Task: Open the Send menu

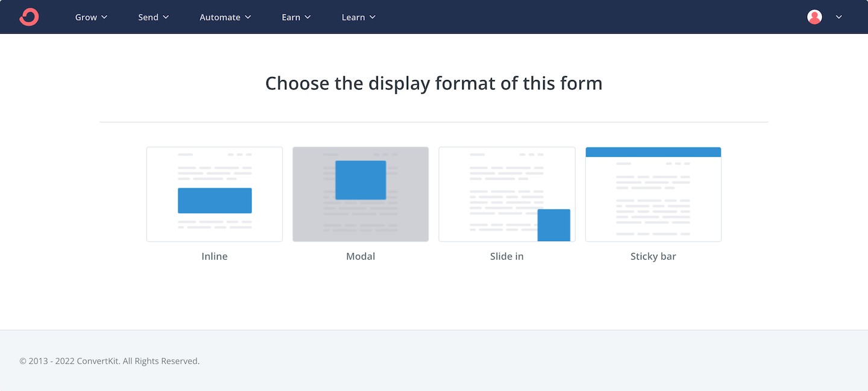Action: click(154, 17)
